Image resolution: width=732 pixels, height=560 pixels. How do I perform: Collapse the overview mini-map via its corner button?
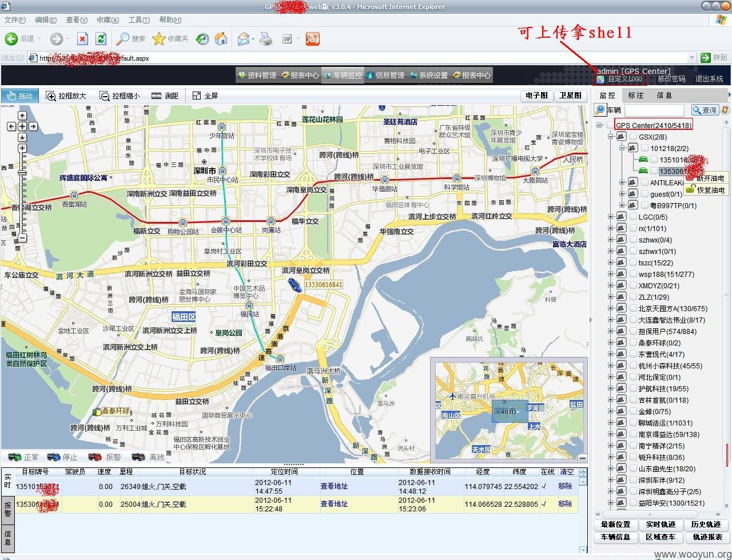click(x=582, y=458)
